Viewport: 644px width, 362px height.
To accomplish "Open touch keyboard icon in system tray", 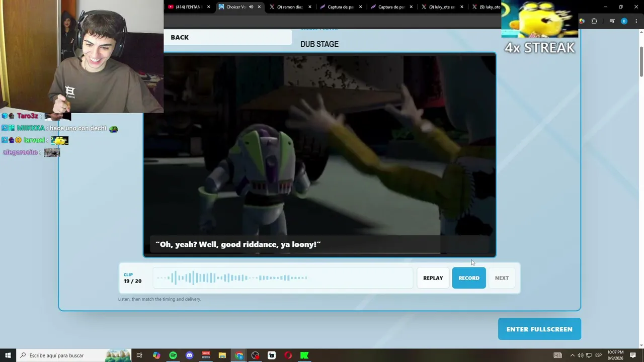I will click(x=557, y=355).
